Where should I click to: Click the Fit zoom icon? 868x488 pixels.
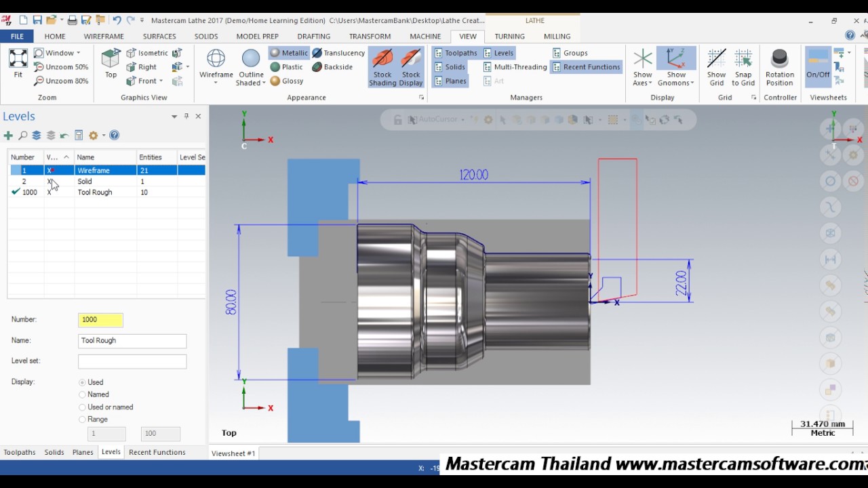[x=18, y=58]
